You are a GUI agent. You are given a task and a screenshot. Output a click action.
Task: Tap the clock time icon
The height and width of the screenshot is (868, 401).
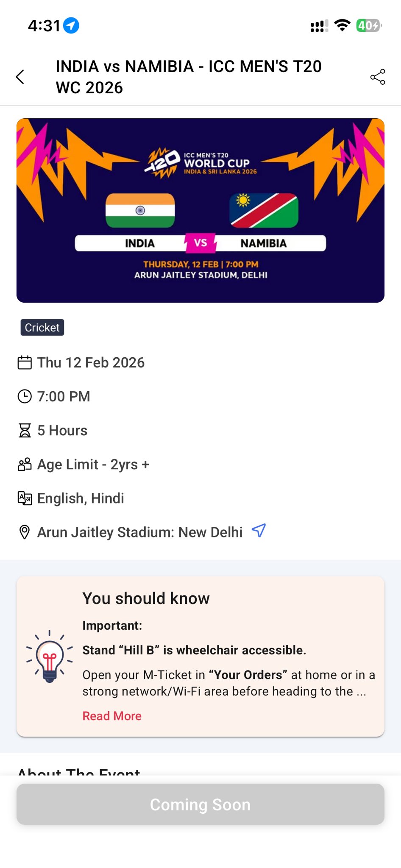coord(25,397)
